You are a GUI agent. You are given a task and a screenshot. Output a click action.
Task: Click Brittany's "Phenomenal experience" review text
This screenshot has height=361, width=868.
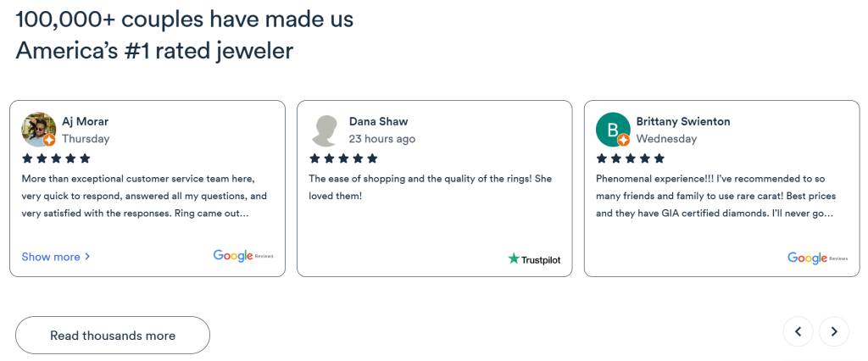point(715,197)
